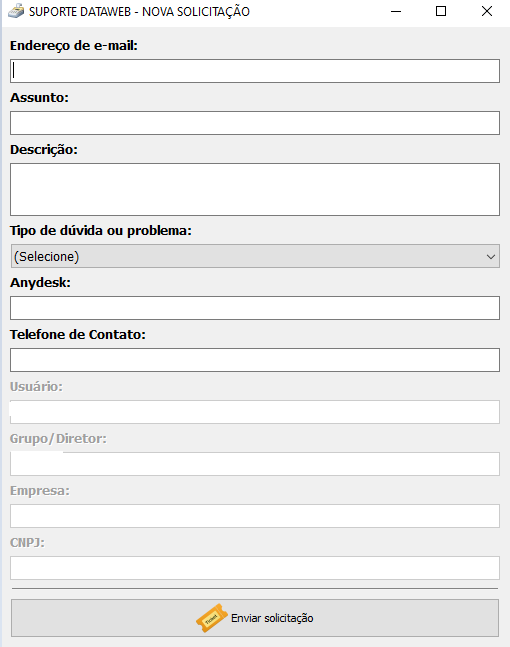This screenshot has height=647, width=510.
Task: Select the Empresa text box
Action: coord(255,516)
